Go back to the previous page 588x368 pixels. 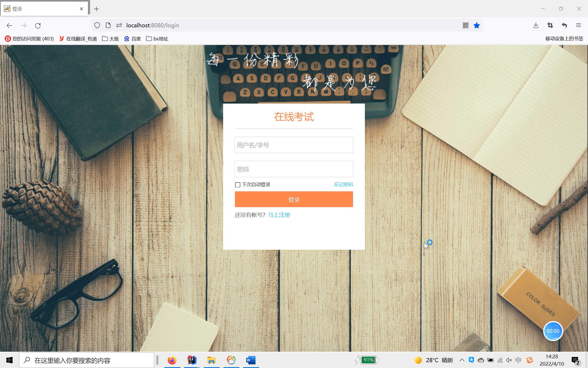[9, 25]
